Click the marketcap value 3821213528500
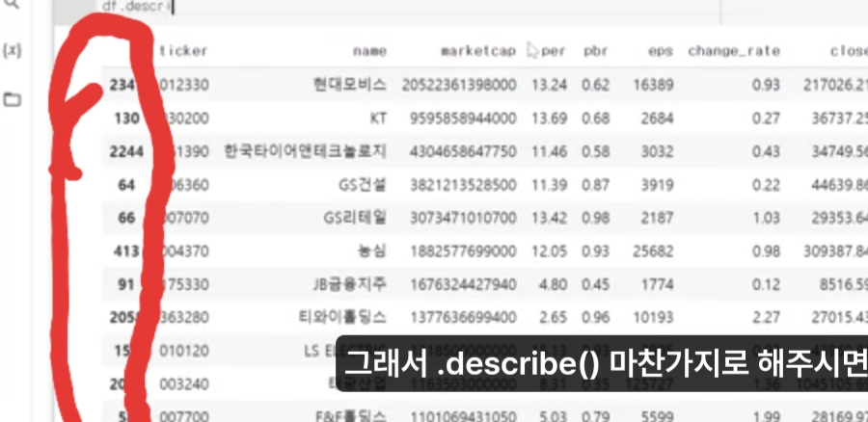868x422 pixels. coord(463,185)
